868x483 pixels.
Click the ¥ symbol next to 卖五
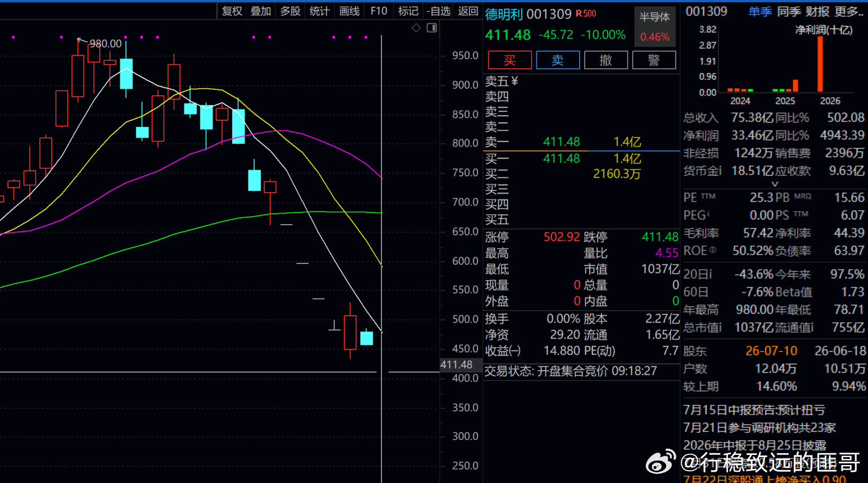point(514,81)
